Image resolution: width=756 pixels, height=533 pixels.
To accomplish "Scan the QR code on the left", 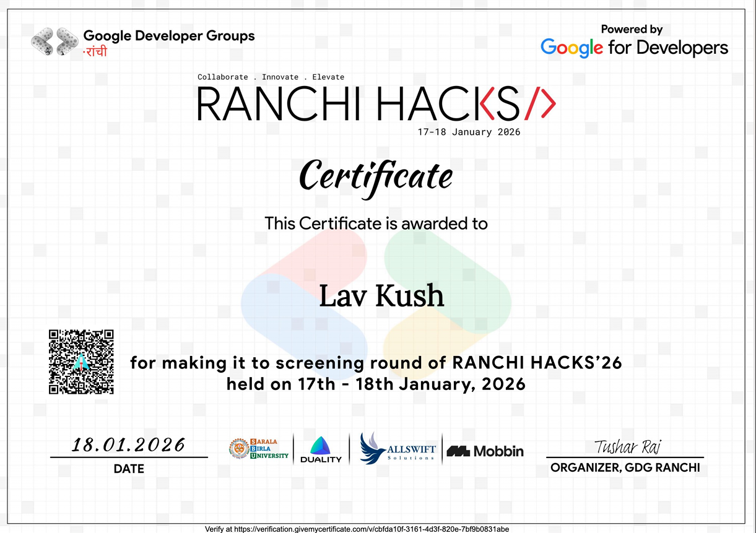I will (80, 362).
